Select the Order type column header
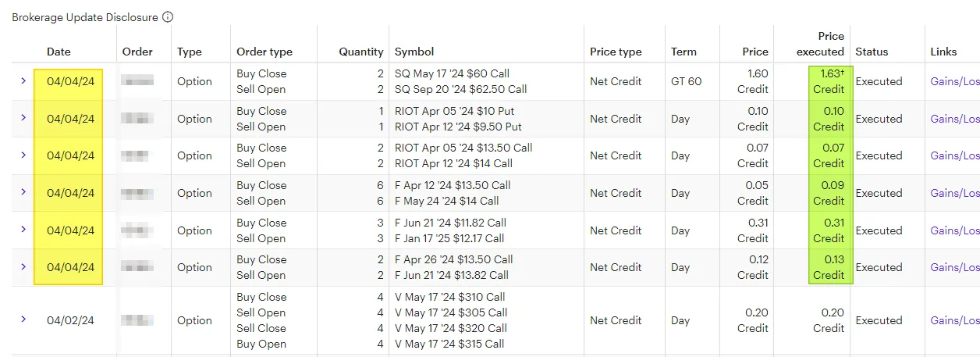Screen dimensions: 980x357 point(265,52)
